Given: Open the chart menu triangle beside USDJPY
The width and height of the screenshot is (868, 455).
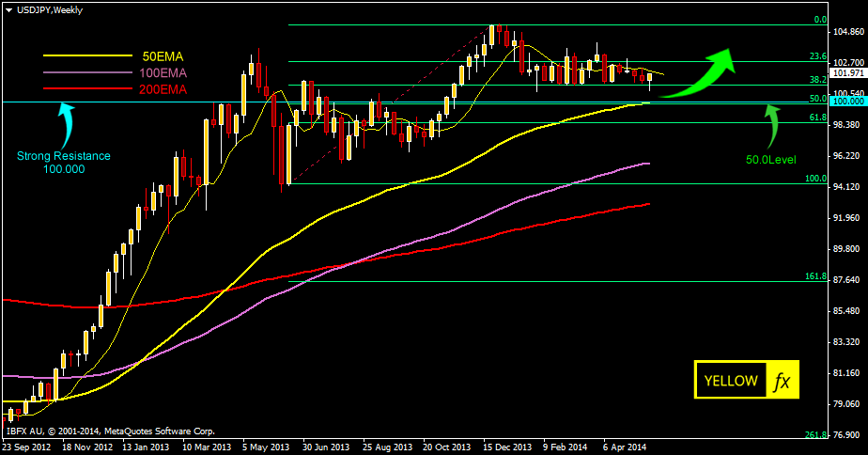Looking at the screenshot, I should 8,8.
